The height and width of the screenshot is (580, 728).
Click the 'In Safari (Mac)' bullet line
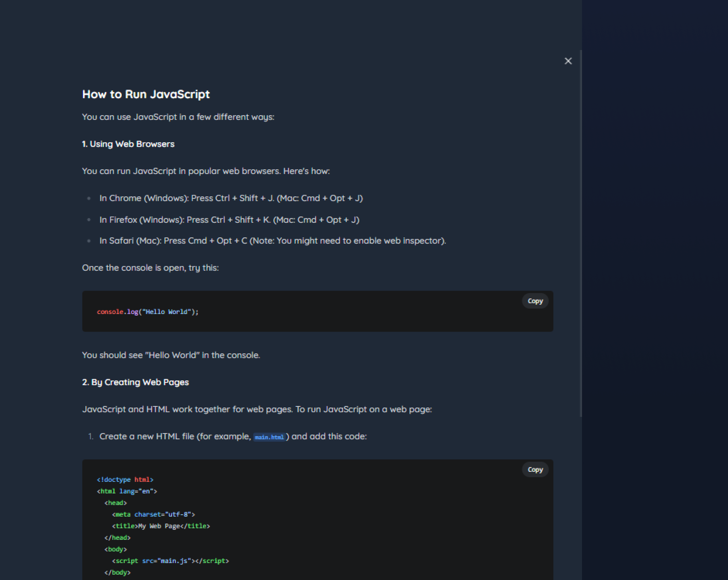272,241
